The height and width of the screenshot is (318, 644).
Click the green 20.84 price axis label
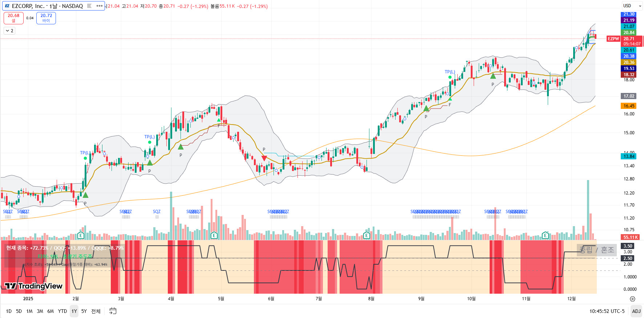pos(629,33)
